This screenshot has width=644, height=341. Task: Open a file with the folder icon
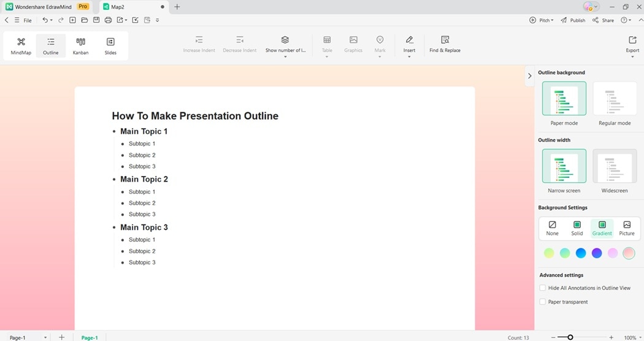pyautogui.click(x=85, y=20)
